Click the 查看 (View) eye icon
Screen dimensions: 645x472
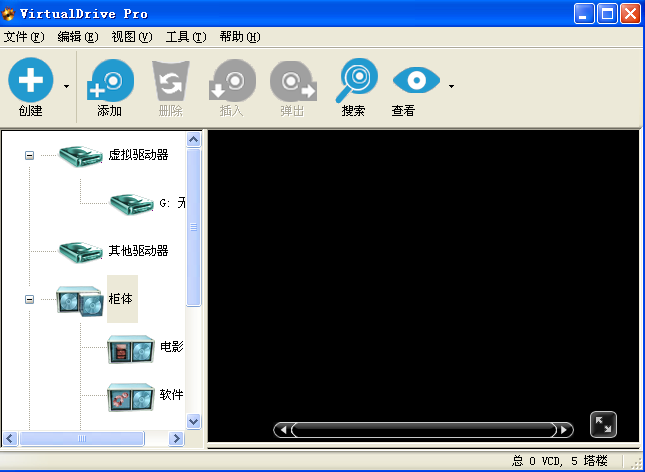(x=416, y=80)
